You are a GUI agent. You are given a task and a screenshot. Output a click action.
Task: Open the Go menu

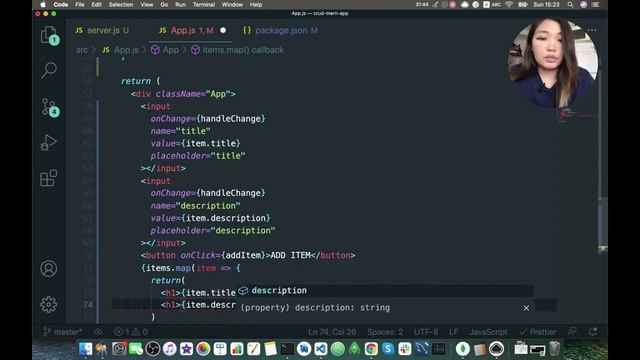(164, 4)
